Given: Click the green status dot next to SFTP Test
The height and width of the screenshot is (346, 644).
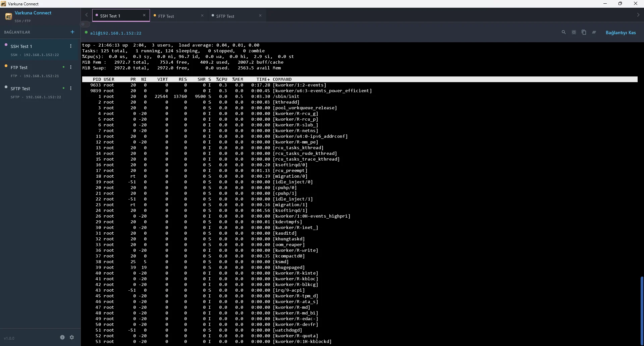Looking at the screenshot, I should (x=63, y=88).
